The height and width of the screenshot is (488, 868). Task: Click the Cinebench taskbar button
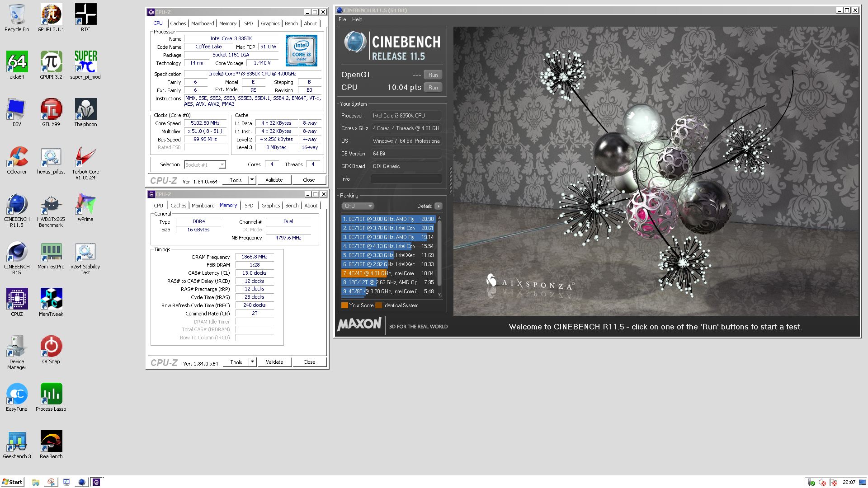click(81, 482)
